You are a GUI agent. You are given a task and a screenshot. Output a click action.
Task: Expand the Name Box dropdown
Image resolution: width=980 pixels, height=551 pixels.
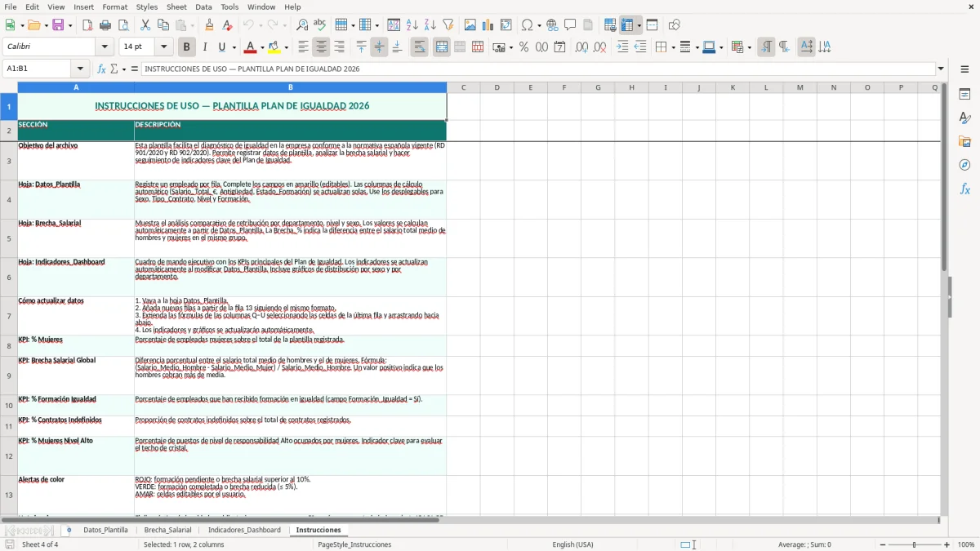point(80,69)
